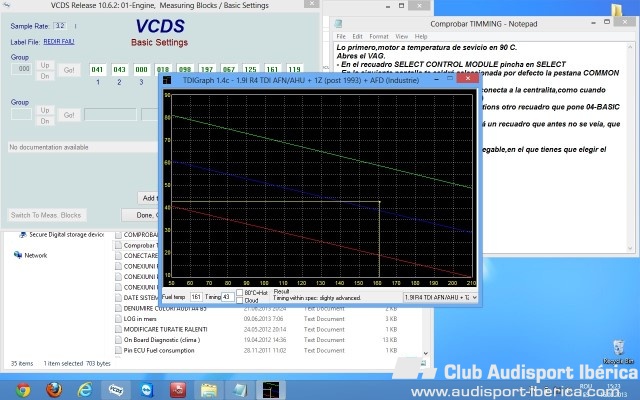Open TeamViewer from the taskbar
The image size is (640, 400).
point(147,390)
